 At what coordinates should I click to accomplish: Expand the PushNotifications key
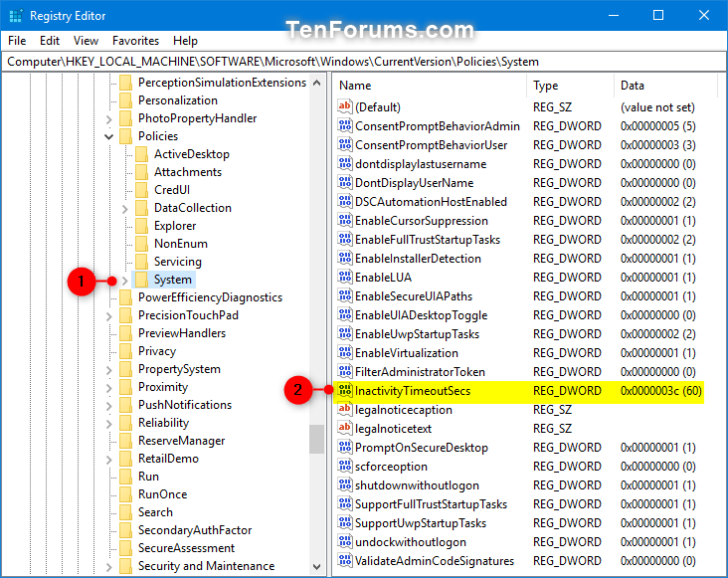(109, 406)
